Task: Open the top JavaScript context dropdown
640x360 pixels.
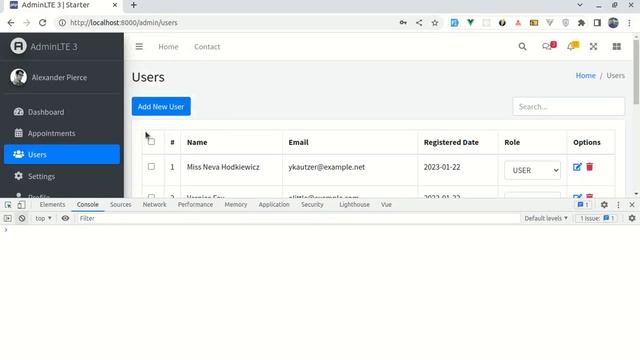Action: [x=43, y=218]
